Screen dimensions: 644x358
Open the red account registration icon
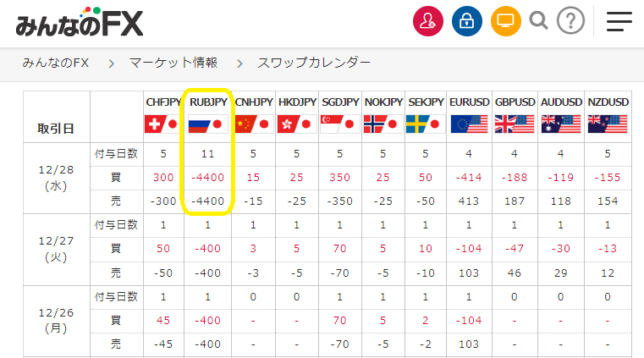pyautogui.click(x=428, y=21)
